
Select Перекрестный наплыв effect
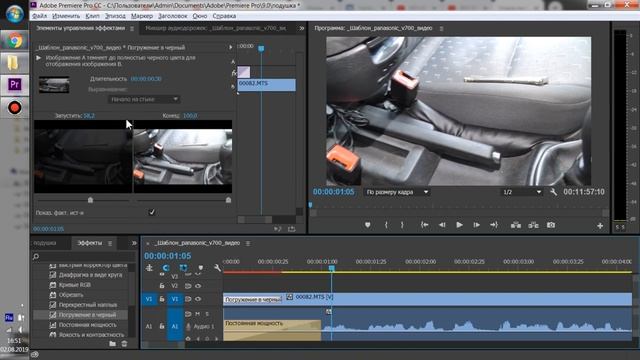point(88,305)
